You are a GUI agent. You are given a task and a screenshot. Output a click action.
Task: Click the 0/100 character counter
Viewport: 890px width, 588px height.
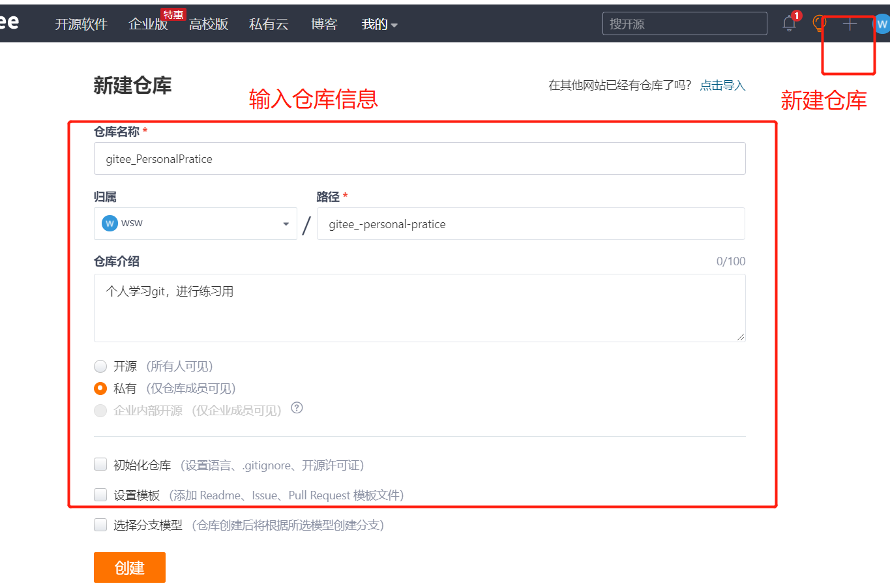[731, 261]
